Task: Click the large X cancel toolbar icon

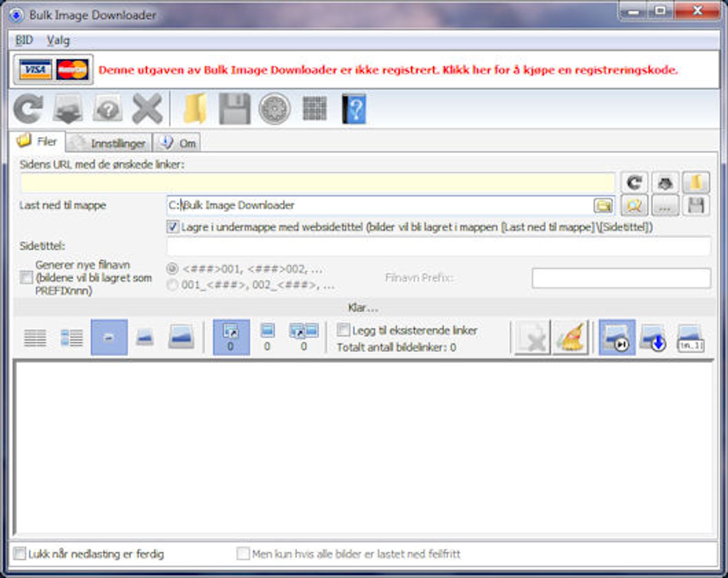Action: point(147,108)
